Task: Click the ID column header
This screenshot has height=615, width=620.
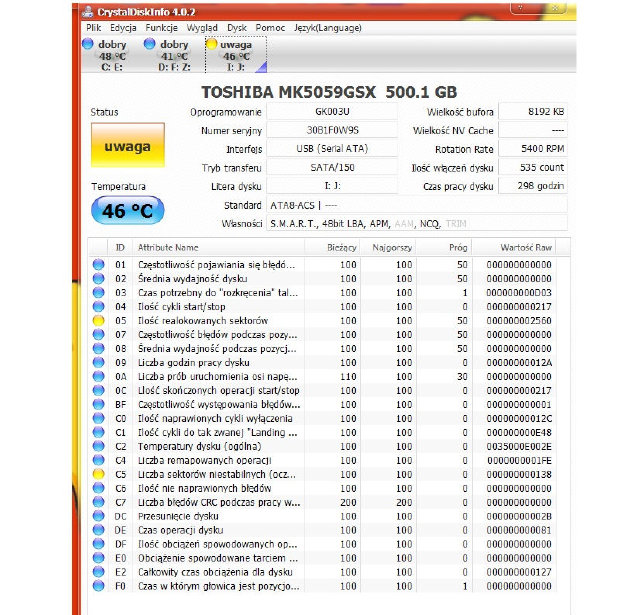Action: point(120,248)
